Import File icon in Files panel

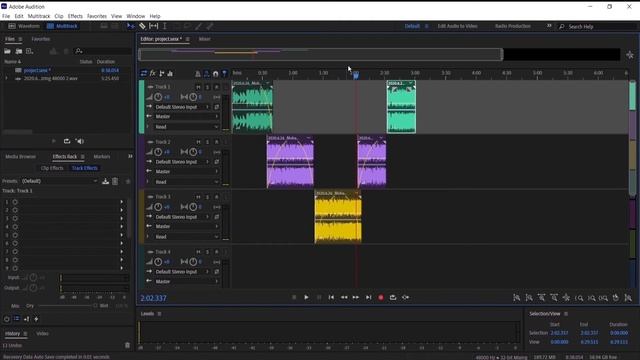click(19, 51)
